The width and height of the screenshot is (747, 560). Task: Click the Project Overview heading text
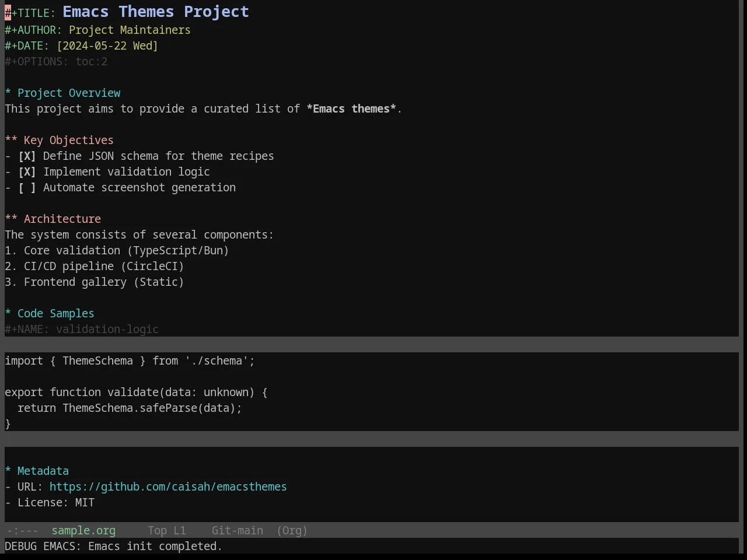coord(69,93)
